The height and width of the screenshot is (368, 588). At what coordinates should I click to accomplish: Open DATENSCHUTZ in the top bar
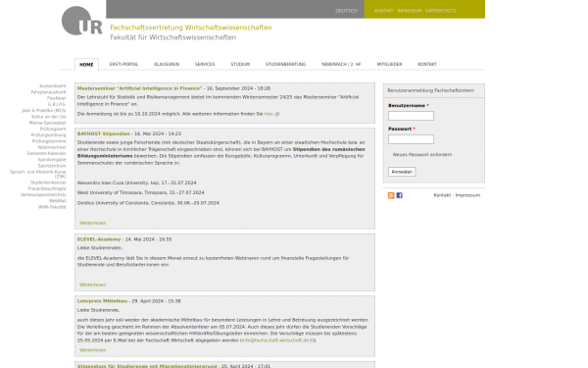pyautogui.click(x=440, y=11)
